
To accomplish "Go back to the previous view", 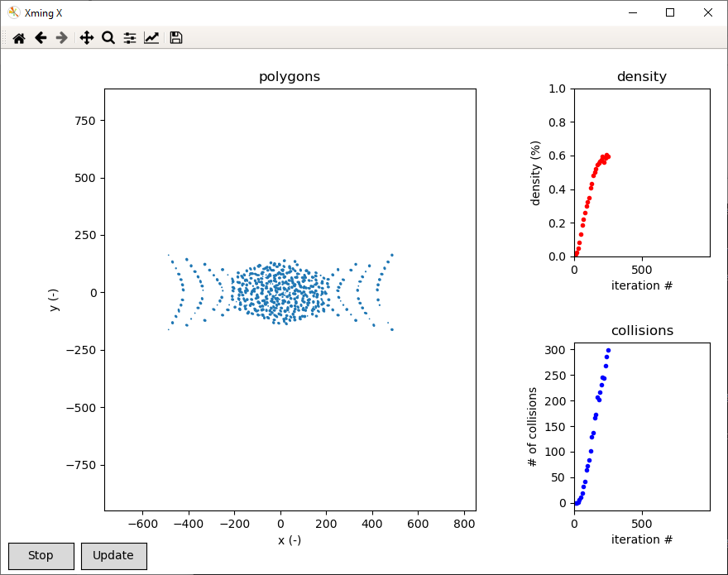I will click(x=41, y=38).
